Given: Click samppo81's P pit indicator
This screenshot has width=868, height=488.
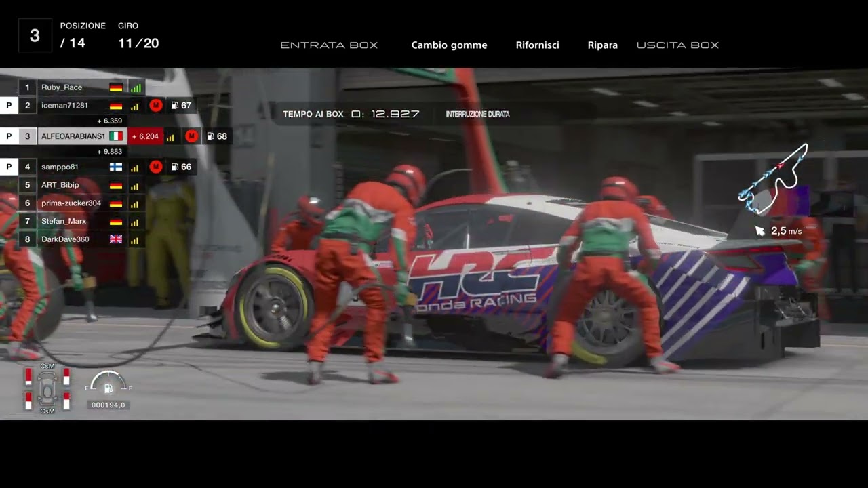Looking at the screenshot, I should 9,167.
